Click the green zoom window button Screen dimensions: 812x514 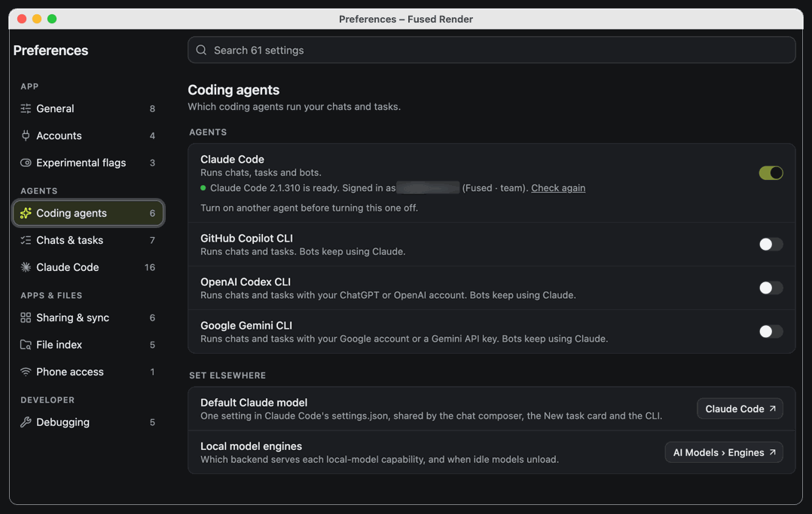coord(52,19)
